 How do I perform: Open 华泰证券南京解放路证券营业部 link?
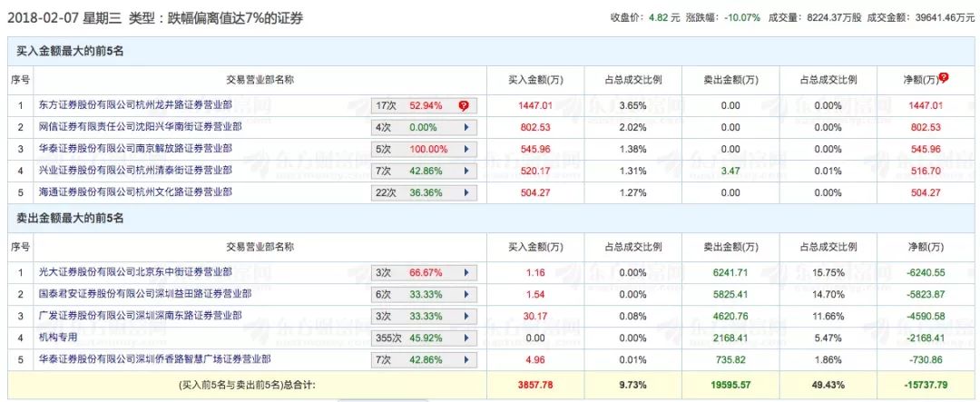point(135,149)
